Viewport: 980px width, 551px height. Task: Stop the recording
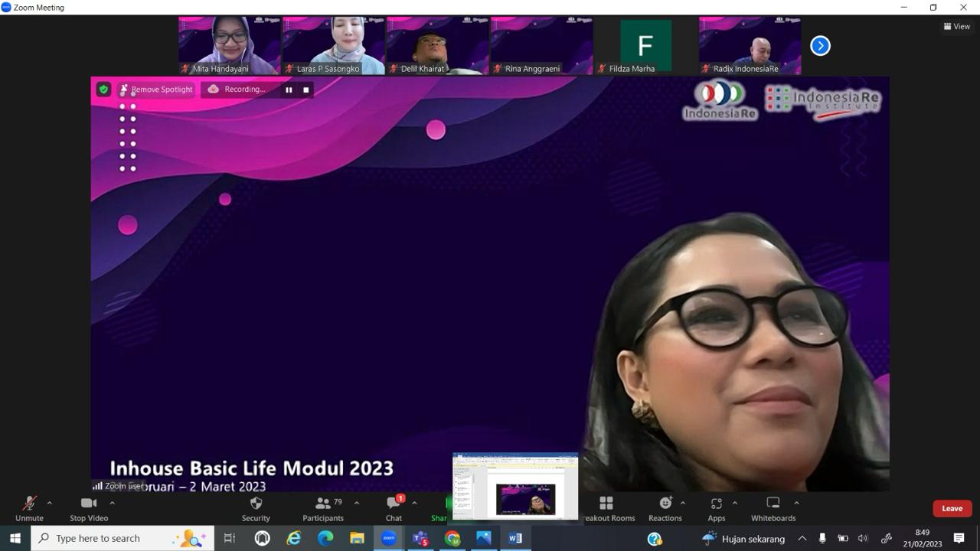(x=306, y=90)
